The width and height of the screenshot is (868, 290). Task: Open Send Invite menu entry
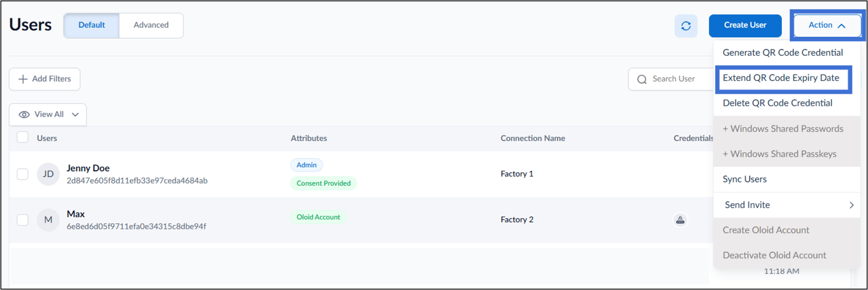coord(787,205)
